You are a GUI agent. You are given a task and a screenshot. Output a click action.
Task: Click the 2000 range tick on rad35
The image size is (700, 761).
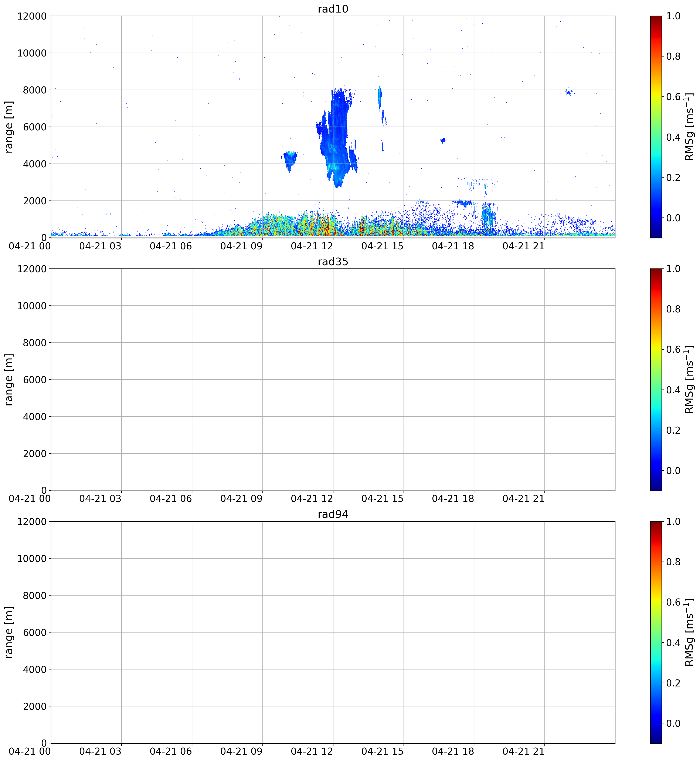click(x=35, y=454)
